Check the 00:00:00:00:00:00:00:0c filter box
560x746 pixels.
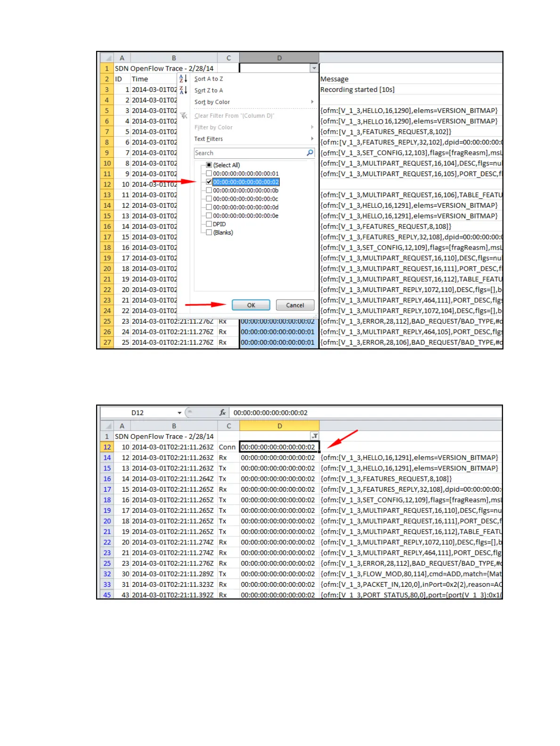(x=209, y=199)
